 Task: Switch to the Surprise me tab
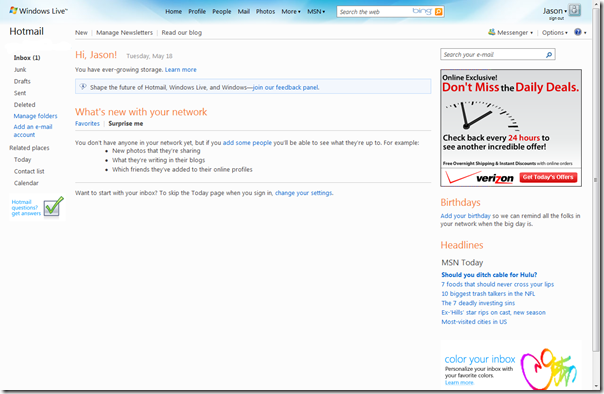126,124
